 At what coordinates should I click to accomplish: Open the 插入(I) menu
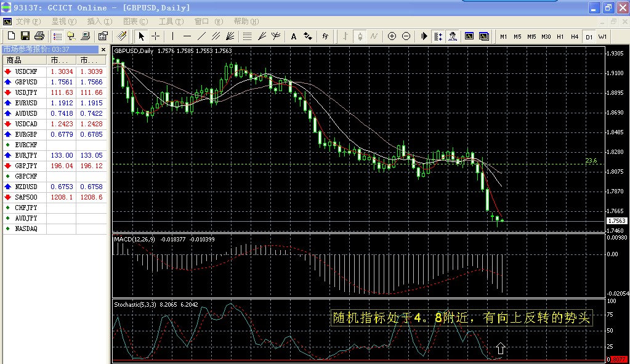[x=99, y=22]
